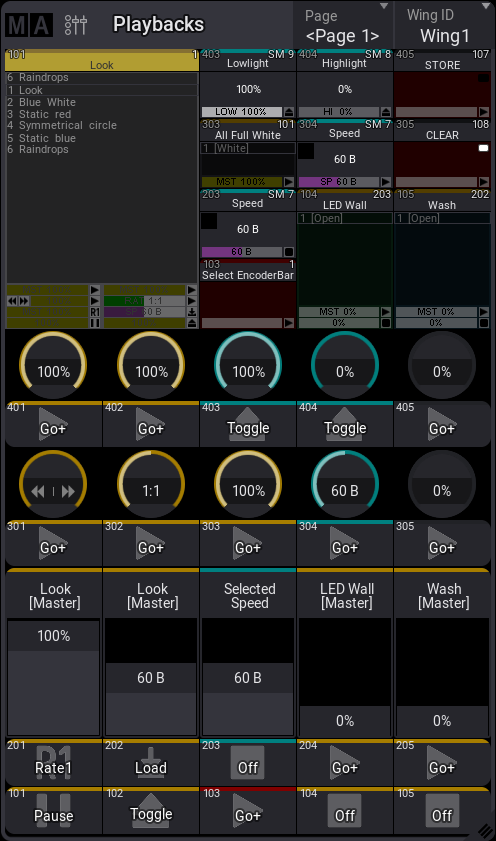Trigger Go+ on executor button 303
This screenshot has width=496, height=841.
(248, 543)
